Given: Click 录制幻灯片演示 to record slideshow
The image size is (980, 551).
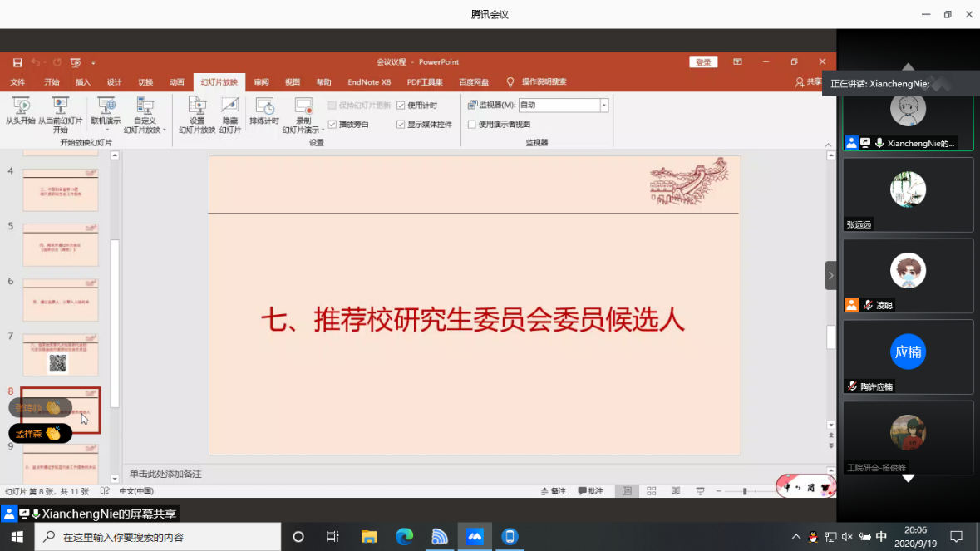Looking at the screenshot, I should [x=303, y=112].
